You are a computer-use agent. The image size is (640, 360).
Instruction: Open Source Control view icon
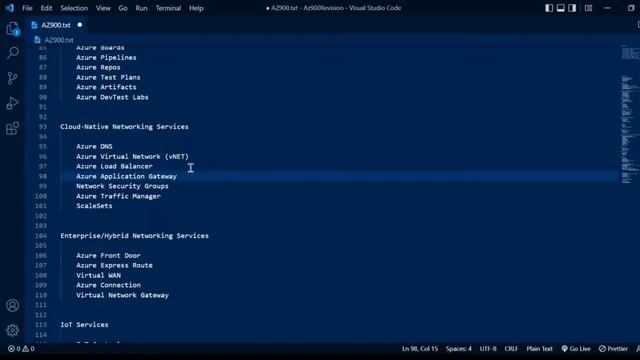(x=13, y=78)
